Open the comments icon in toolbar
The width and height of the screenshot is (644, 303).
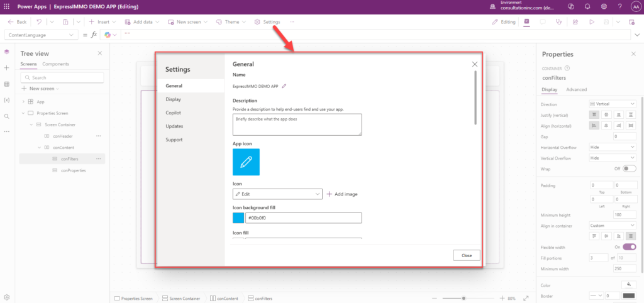click(543, 22)
